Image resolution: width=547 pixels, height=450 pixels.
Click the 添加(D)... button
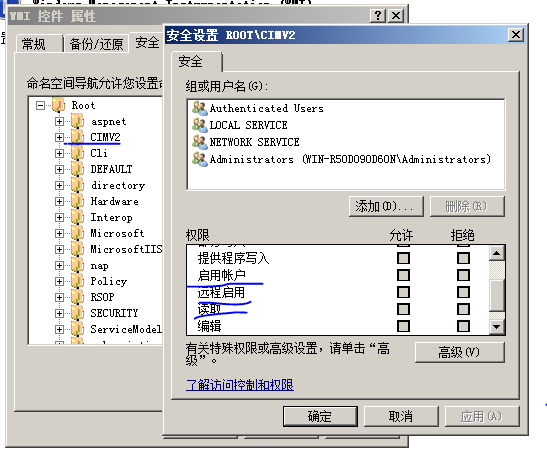pos(386,207)
